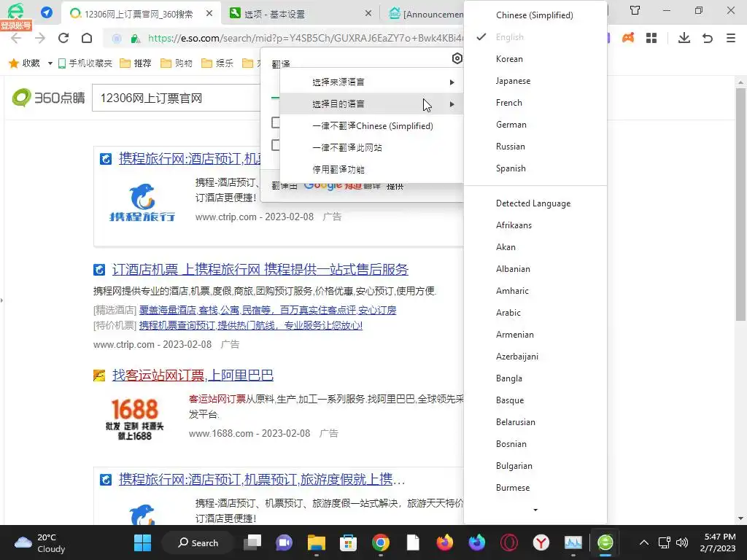Viewport: 747px width, 560px height.
Task: Open the game controller extension icon
Action: tap(628, 38)
